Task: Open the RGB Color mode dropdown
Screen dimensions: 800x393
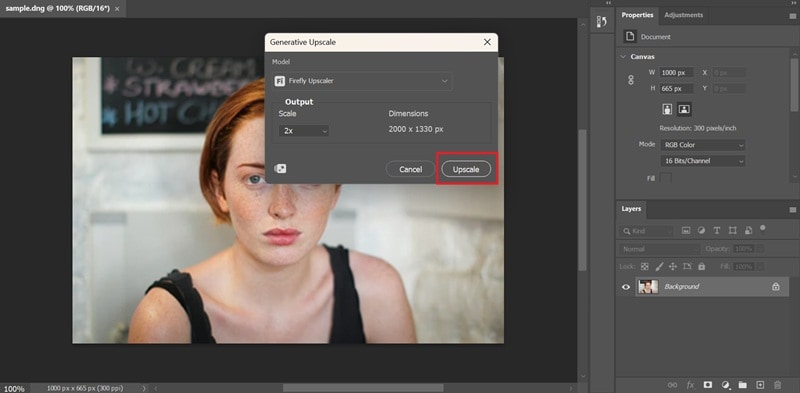Action: point(703,145)
